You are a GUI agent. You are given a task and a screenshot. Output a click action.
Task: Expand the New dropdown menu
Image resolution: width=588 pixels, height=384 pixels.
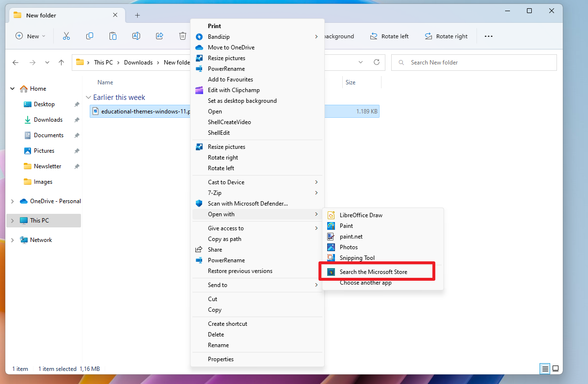point(30,36)
